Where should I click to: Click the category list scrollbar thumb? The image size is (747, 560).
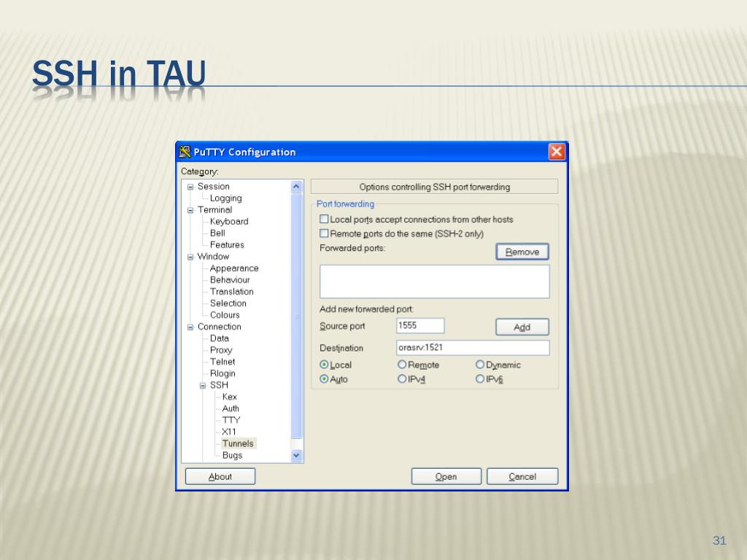click(296, 315)
